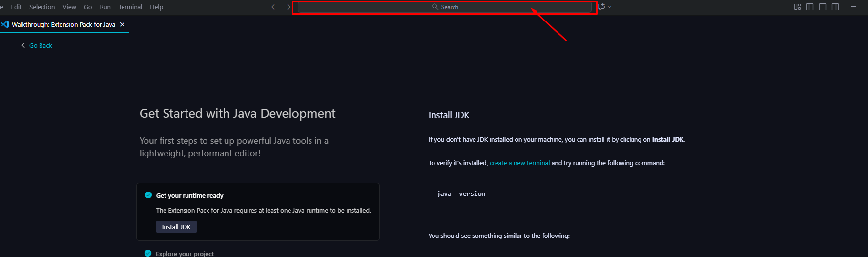The width and height of the screenshot is (868, 257).
Task: Open the Copilot chat icon
Action: click(601, 7)
